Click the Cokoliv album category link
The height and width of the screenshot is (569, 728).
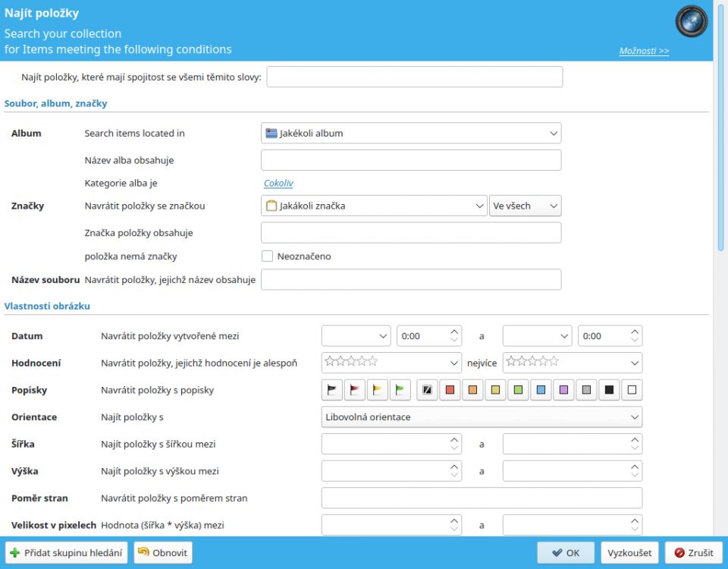[278, 183]
